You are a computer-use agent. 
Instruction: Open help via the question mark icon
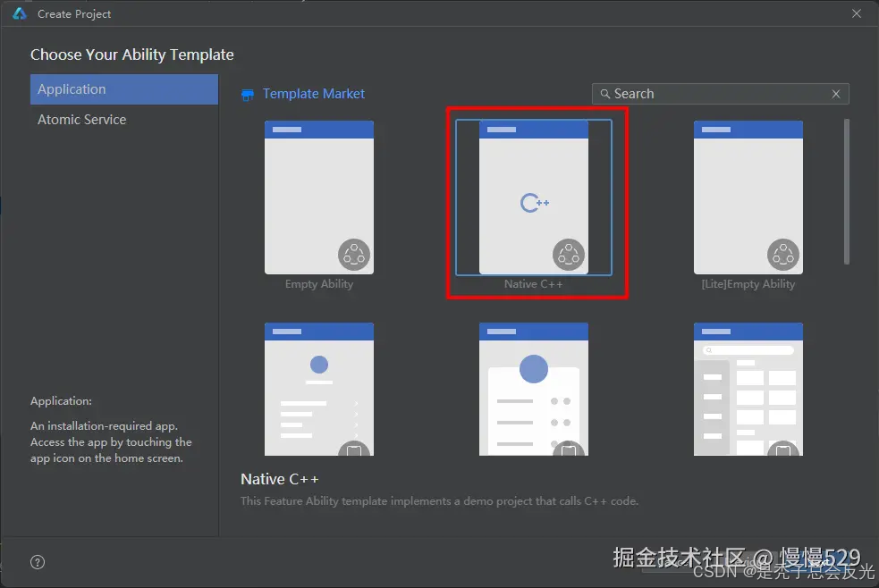tap(37, 561)
